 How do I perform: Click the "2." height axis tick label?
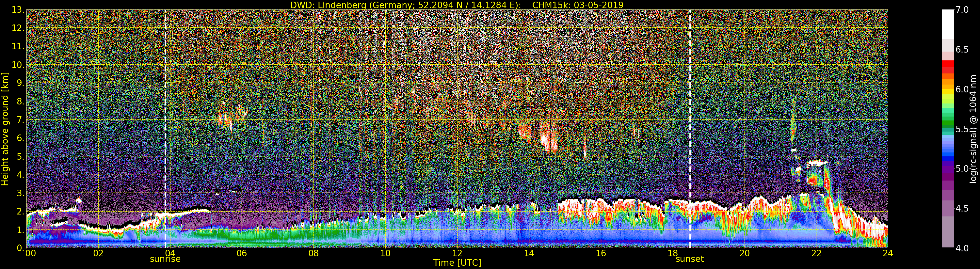20,211
